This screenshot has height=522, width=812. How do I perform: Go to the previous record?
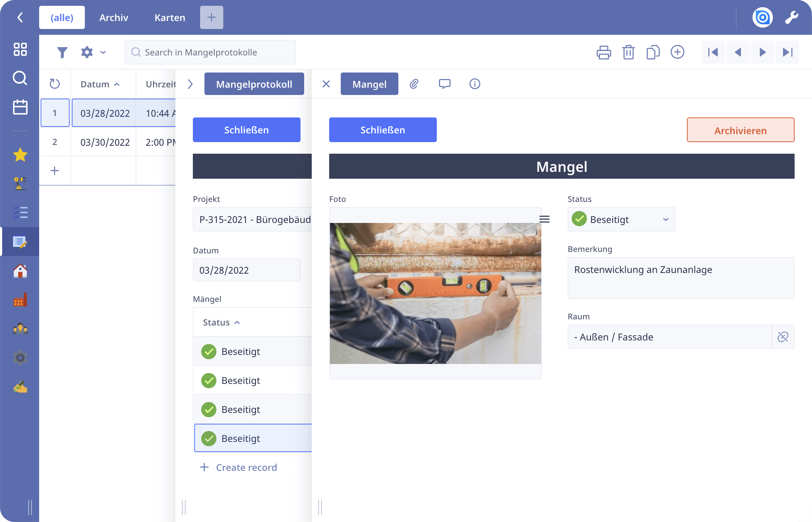click(x=738, y=52)
